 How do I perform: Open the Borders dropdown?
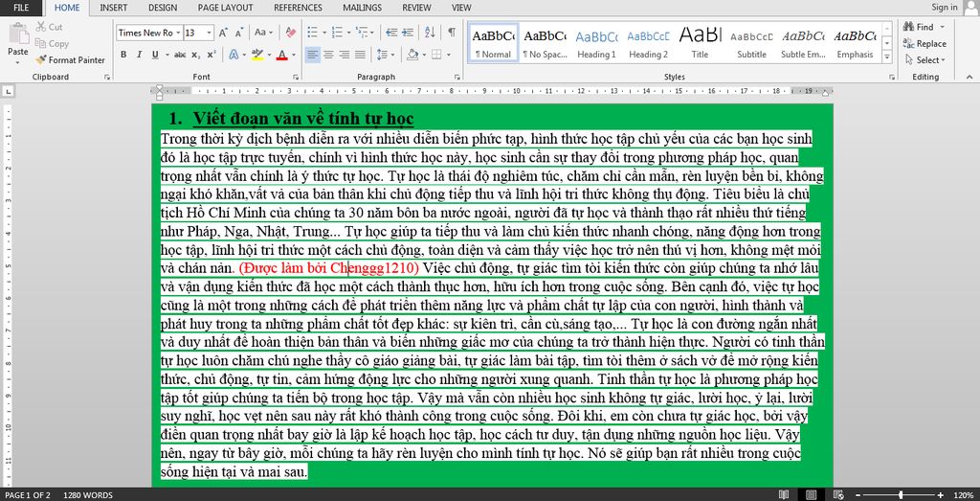[449, 55]
